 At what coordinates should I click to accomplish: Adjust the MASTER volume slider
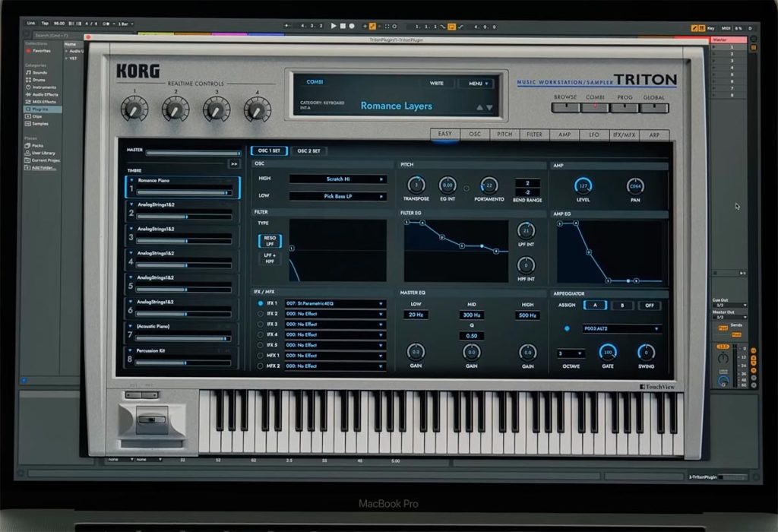[194, 154]
